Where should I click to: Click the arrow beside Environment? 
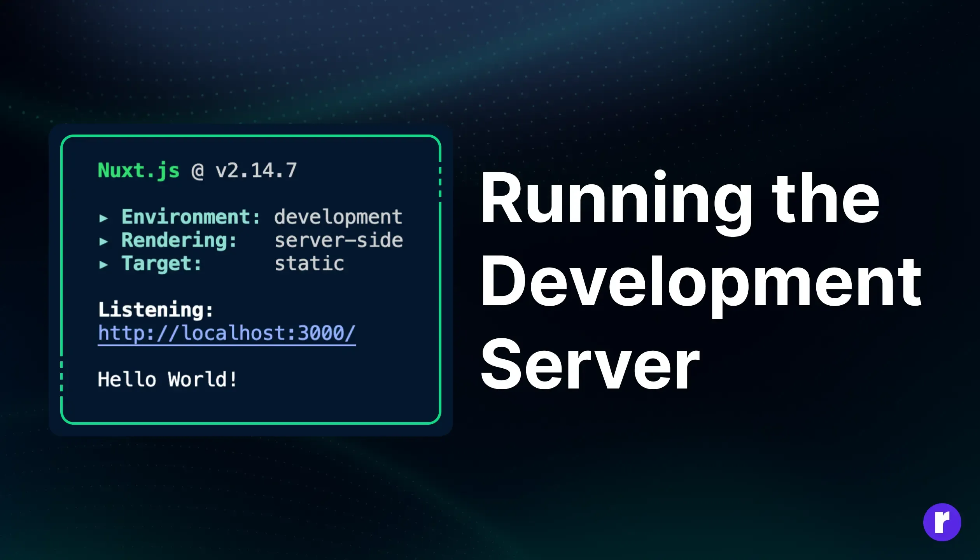103,218
